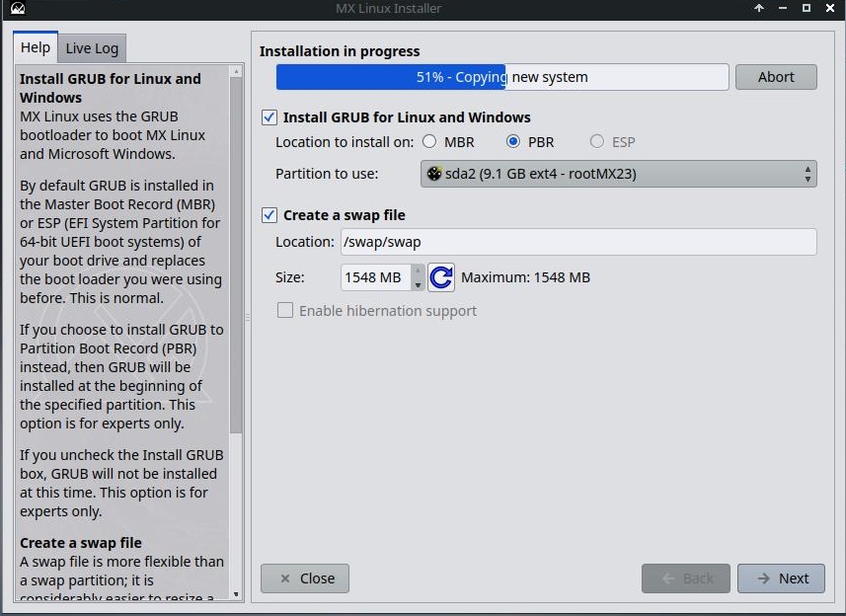The height and width of the screenshot is (616, 846).
Task: Maximize the MX Linux Installer window
Action: [x=807, y=8]
